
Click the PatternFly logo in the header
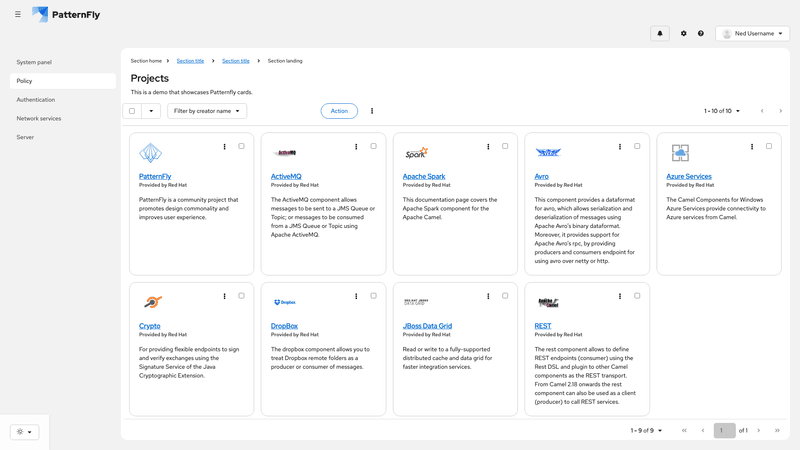[x=66, y=14]
